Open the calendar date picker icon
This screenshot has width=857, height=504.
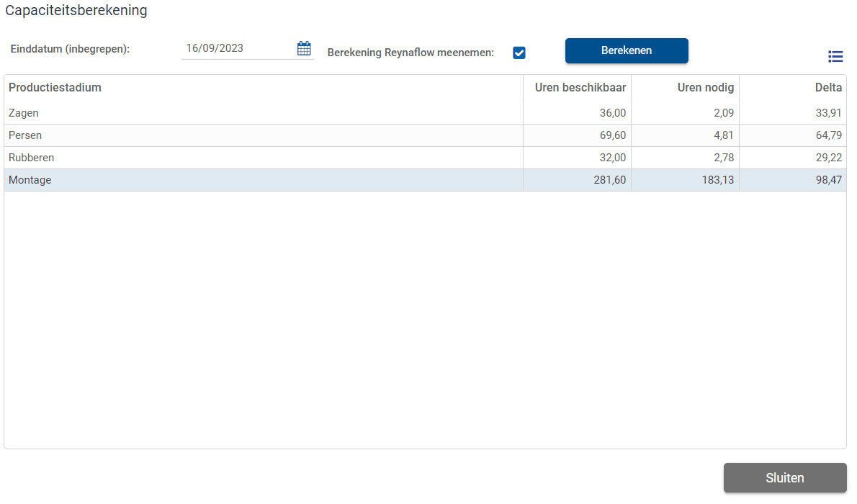304,49
